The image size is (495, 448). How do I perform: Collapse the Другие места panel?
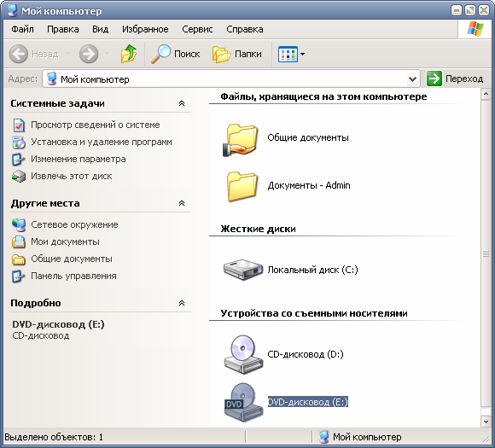(182, 203)
